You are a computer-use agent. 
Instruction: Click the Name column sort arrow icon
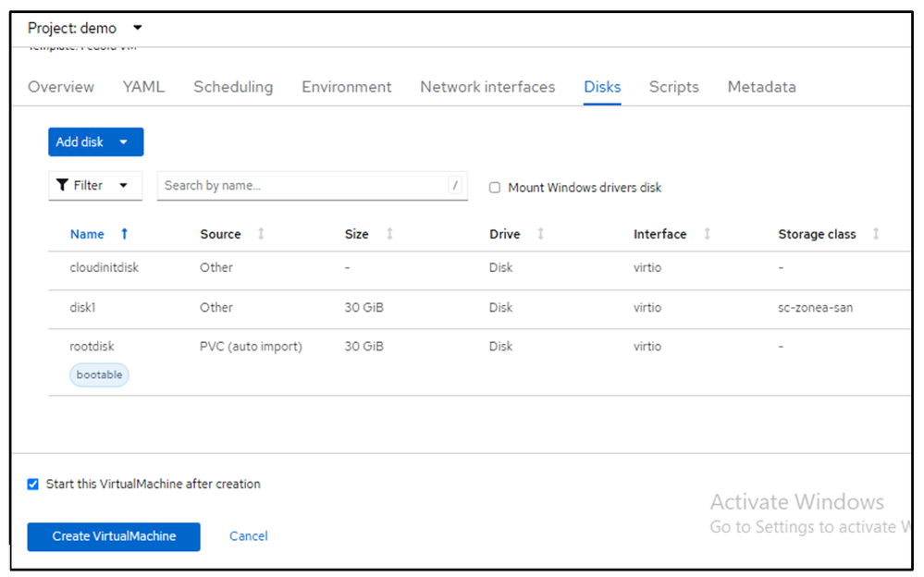pos(125,234)
